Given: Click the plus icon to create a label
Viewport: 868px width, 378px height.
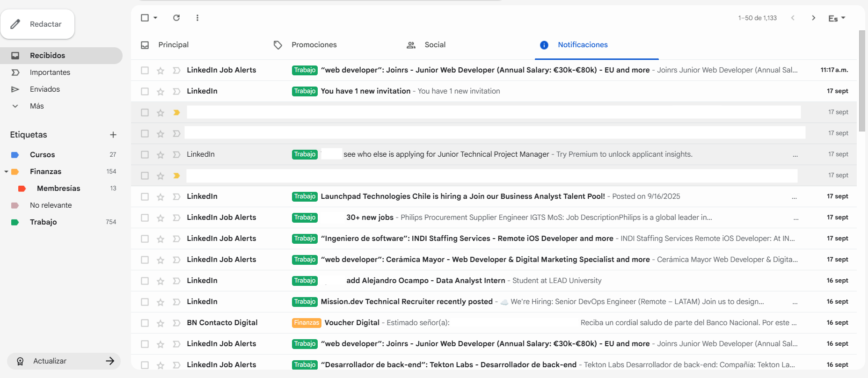Looking at the screenshot, I should (113, 135).
